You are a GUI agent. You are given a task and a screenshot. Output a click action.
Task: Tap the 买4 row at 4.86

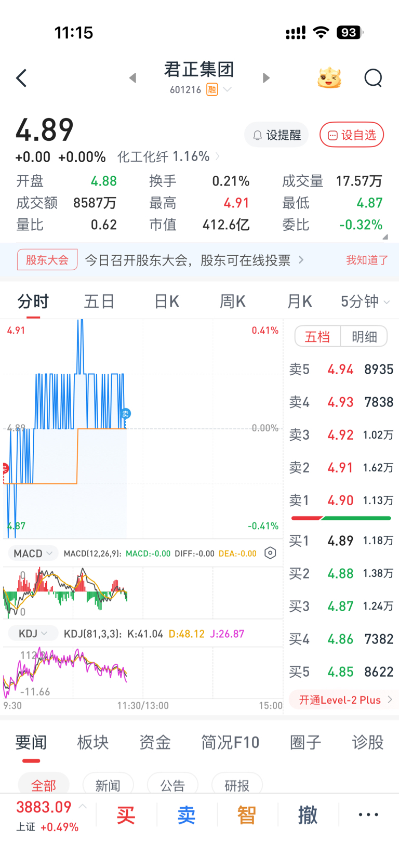[x=341, y=639]
